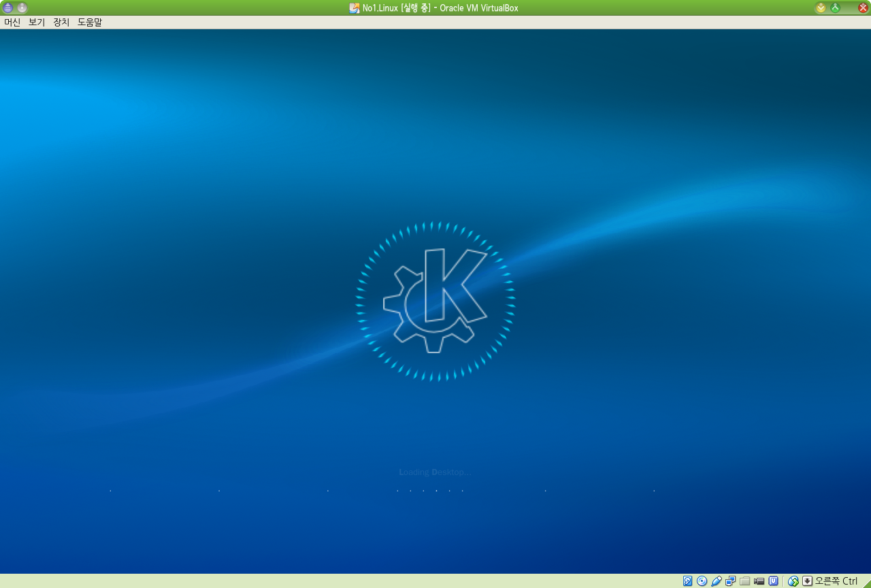Click the hard disk activity icon

click(688, 581)
